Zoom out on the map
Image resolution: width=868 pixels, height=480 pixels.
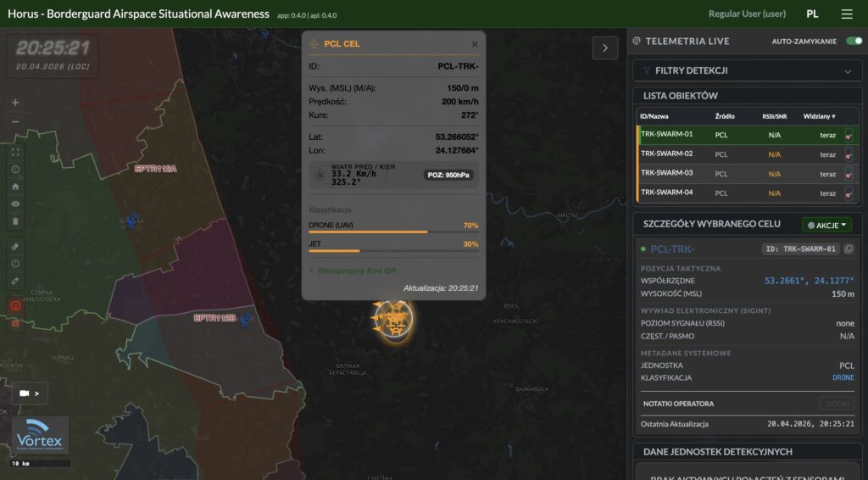point(15,121)
